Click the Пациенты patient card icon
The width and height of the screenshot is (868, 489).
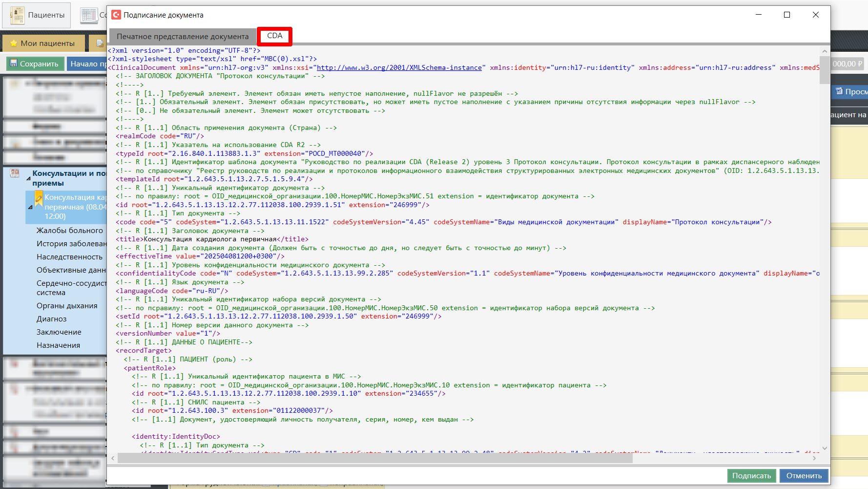point(18,15)
